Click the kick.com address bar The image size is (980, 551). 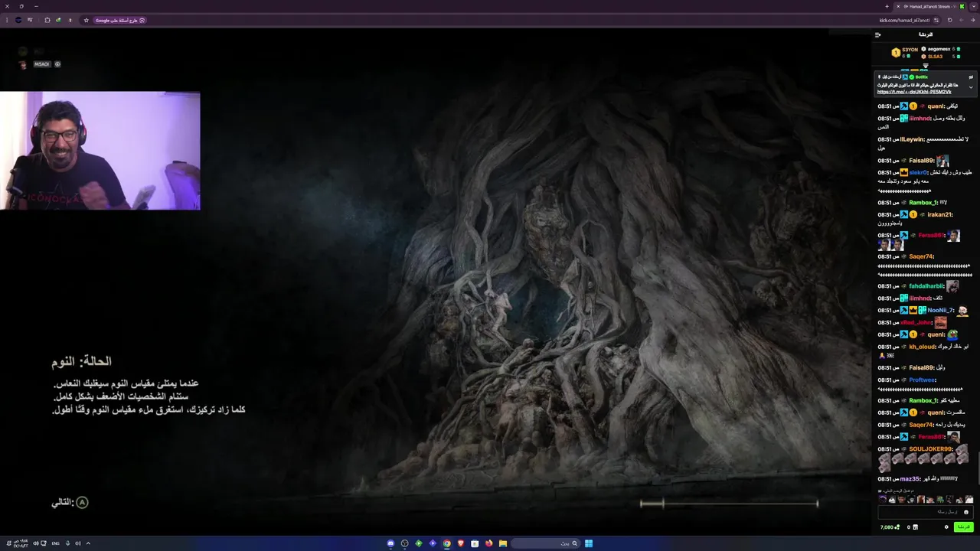click(904, 20)
